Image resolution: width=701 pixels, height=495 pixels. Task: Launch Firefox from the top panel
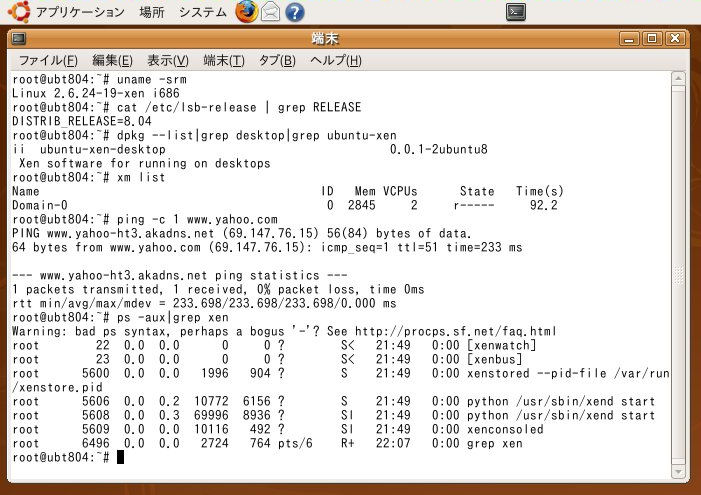click(x=247, y=12)
